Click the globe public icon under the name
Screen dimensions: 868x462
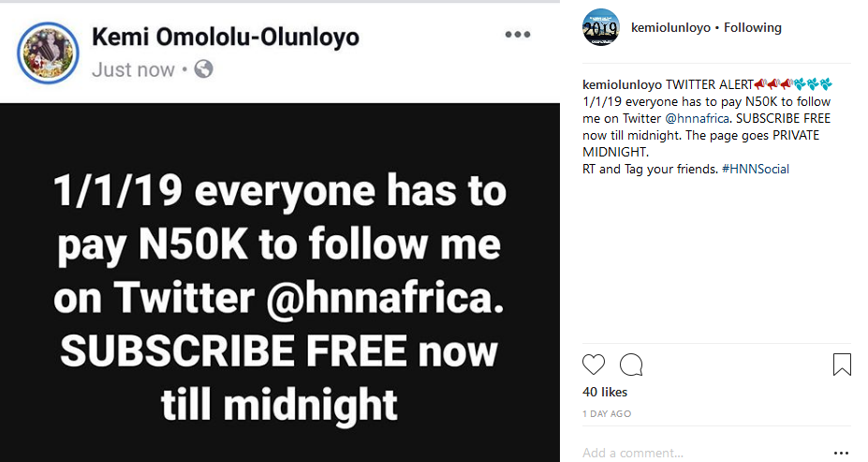pos(203,69)
